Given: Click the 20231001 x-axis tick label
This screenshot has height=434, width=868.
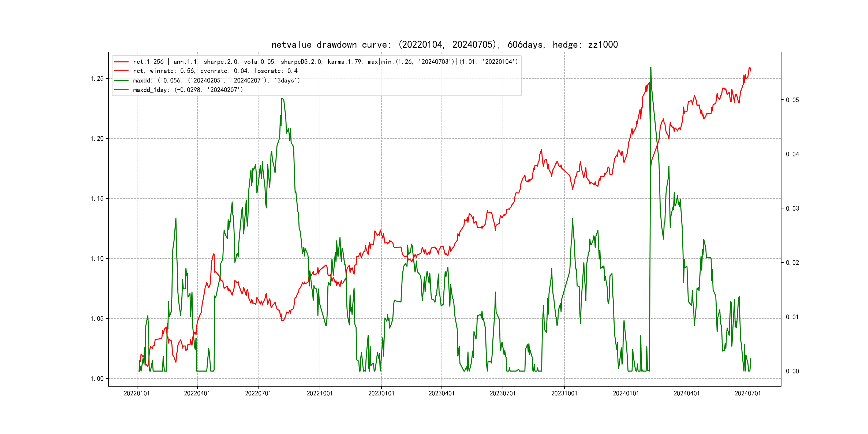Looking at the screenshot, I should click(564, 394).
